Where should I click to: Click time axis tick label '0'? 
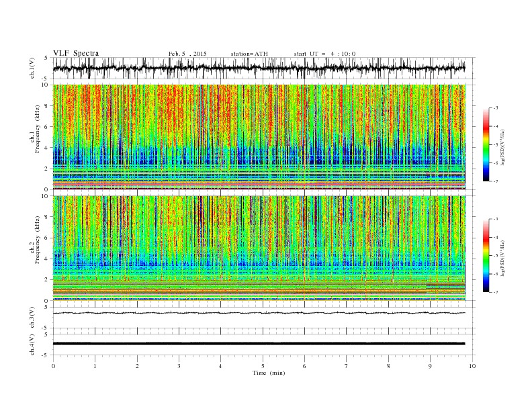pos(53,366)
